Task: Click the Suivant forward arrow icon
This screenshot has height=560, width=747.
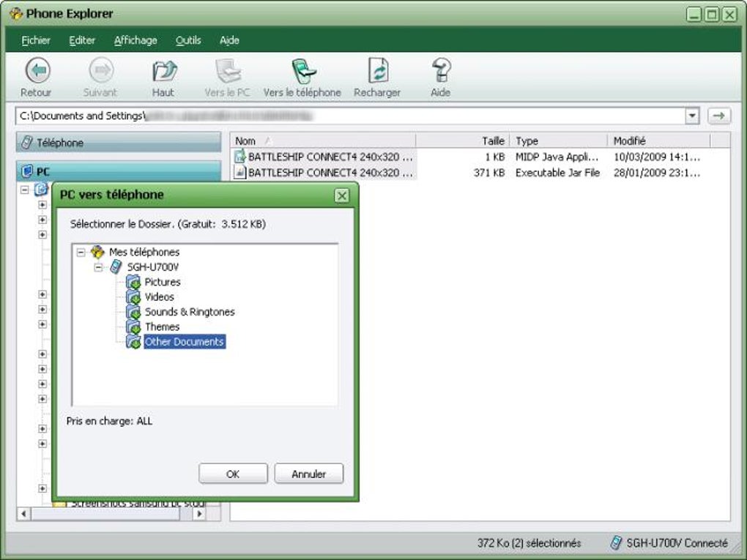Action: pos(101,71)
